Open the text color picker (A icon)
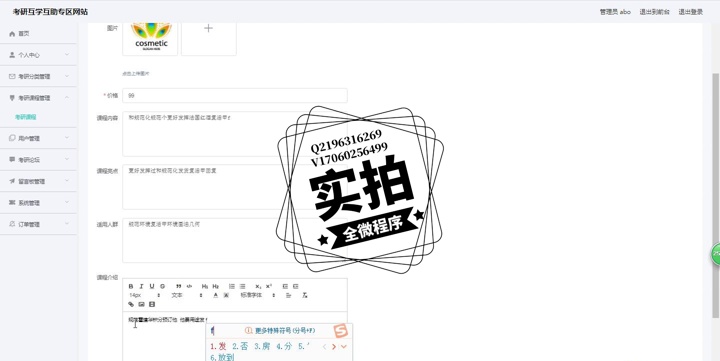The height and width of the screenshot is (361, 720). pyautogui.click(x=215, y=295)
